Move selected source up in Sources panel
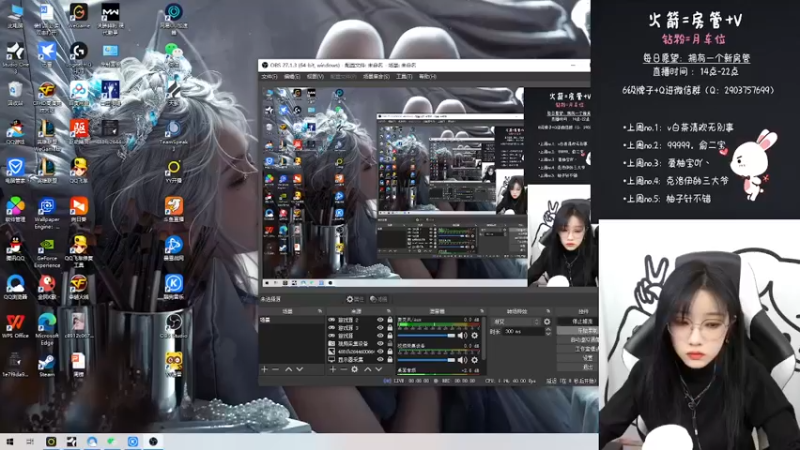800x450 pixels. pyautogui.click(x=367, y=369)
